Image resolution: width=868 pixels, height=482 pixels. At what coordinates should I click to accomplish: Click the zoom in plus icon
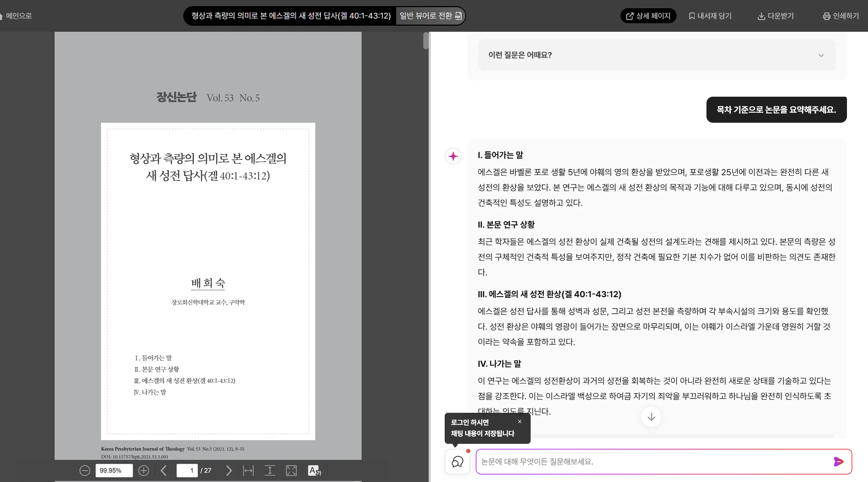click(x=144, y=471)
